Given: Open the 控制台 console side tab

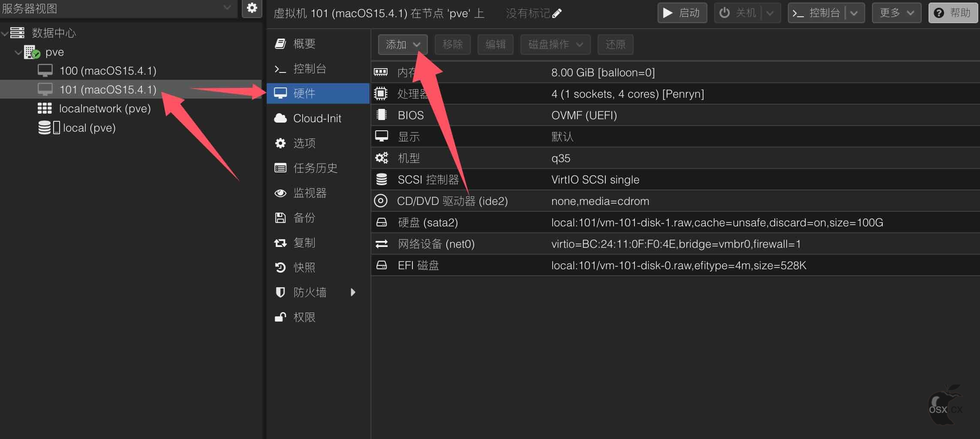Looking at the screenshot, I should tap(318, 69).
